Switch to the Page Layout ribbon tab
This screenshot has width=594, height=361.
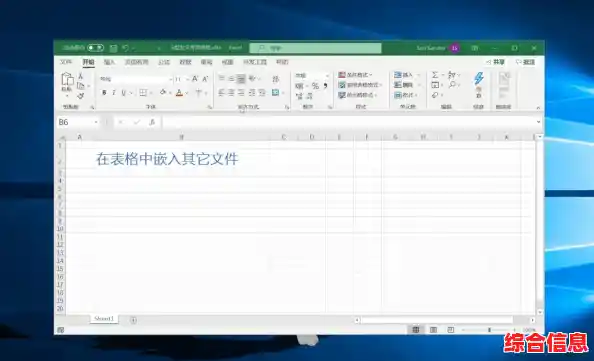tap(136, 62)
